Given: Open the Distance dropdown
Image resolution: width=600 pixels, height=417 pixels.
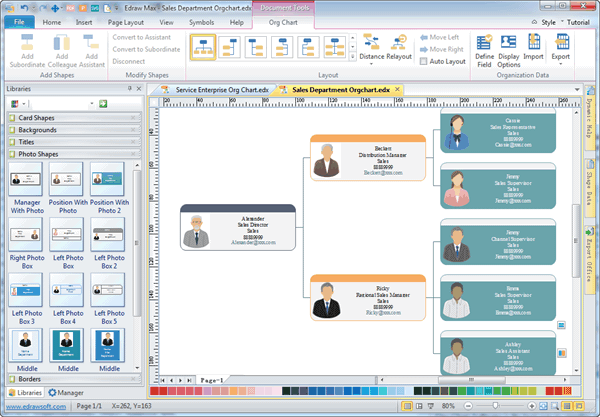Looking at the screenshot, I should click(373, 48).
